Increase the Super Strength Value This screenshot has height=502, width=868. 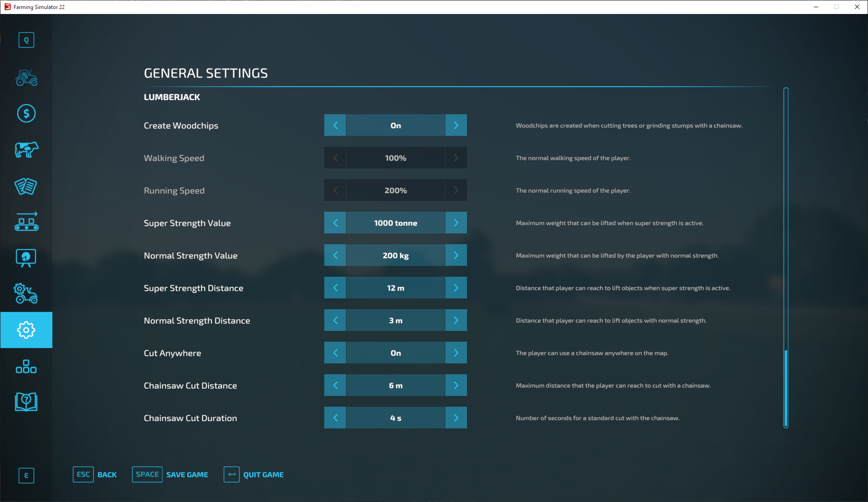(x=456, y=223)
